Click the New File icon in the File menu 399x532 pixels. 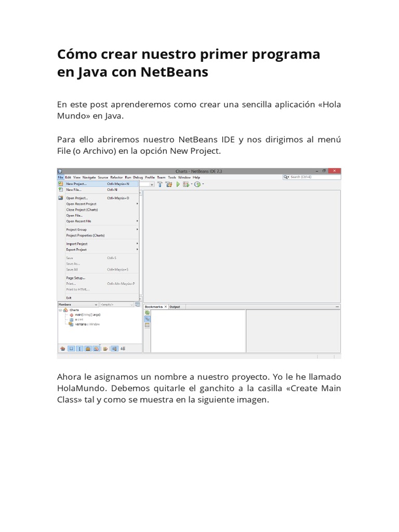tap(61, 190)
